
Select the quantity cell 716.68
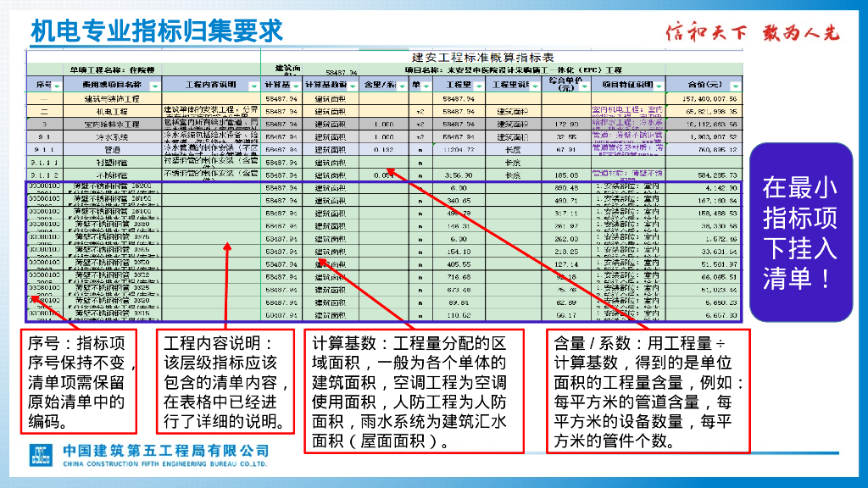(459, 277)
